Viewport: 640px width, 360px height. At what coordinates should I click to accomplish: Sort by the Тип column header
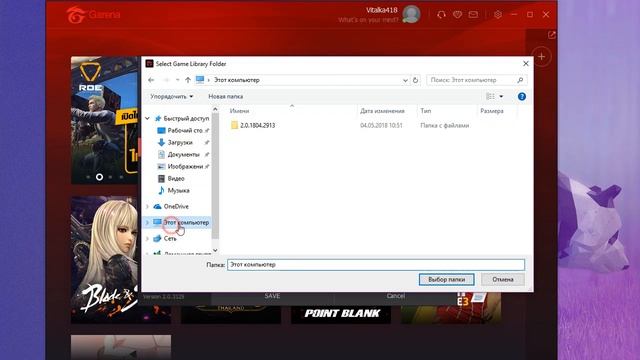point(426,111)
